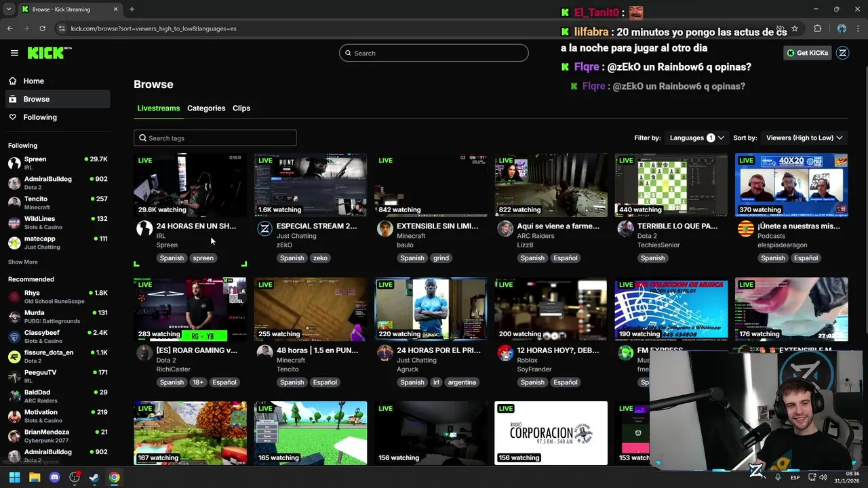The width and height of the screenshot is (868, 488).
Task: Open the Radio Corporacion stream thumbnail
Action: click(551, 433)
